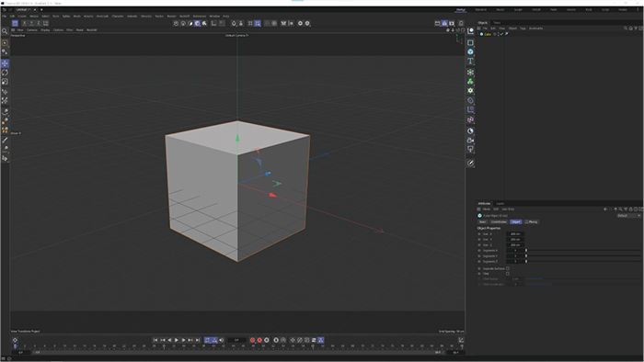Open the Attributes manager hamburger menu

(479, 209)
